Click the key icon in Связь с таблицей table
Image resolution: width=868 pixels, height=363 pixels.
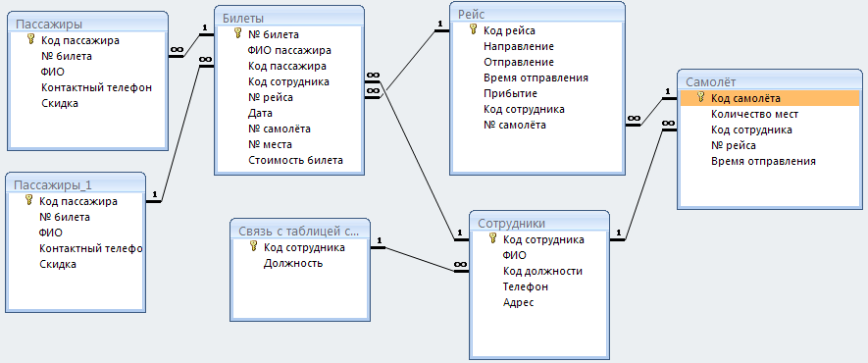[x=254, y=247]
